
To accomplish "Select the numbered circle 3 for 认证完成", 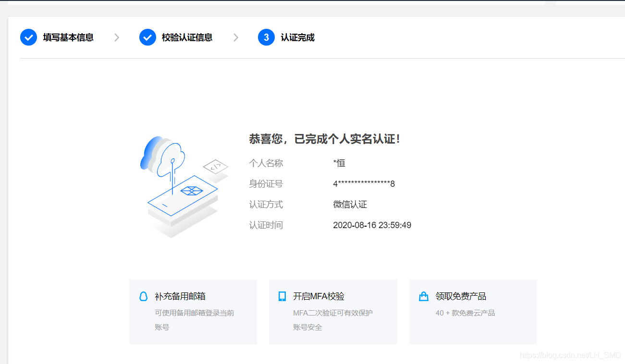I will (x=266, y=37).
